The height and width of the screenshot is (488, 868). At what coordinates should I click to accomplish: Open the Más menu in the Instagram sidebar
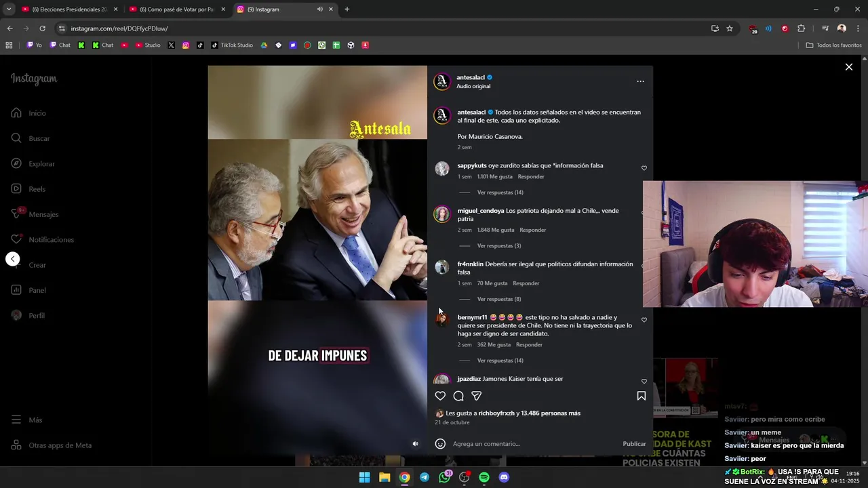pyautogui.click(x=27, y=420)
